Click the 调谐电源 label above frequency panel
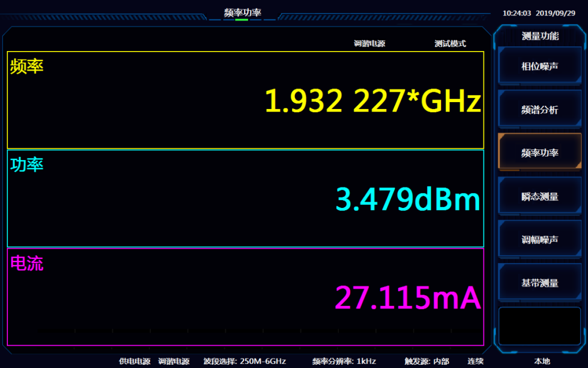 [x=369, y=44]
